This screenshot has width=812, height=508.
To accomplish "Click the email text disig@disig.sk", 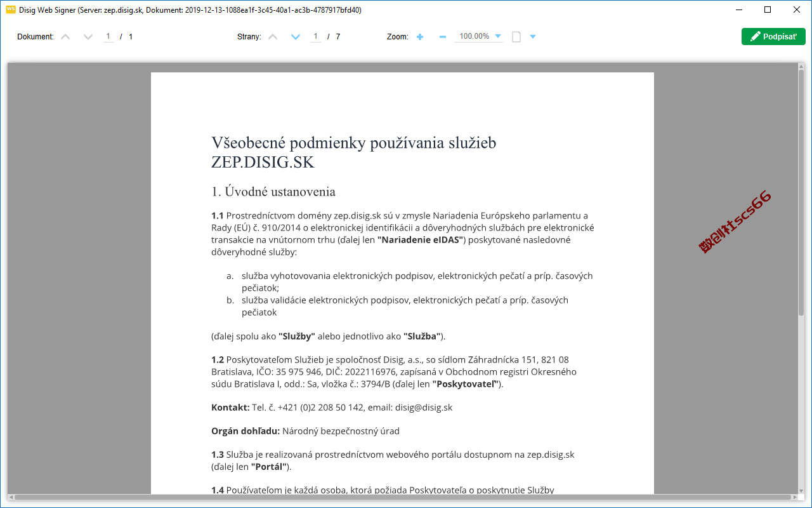I will coord(423,408).
